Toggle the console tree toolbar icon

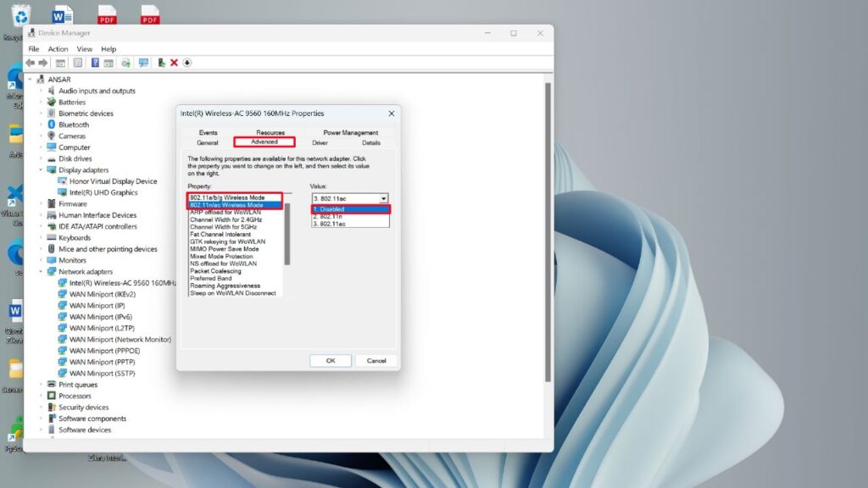[x=60, y=63]
